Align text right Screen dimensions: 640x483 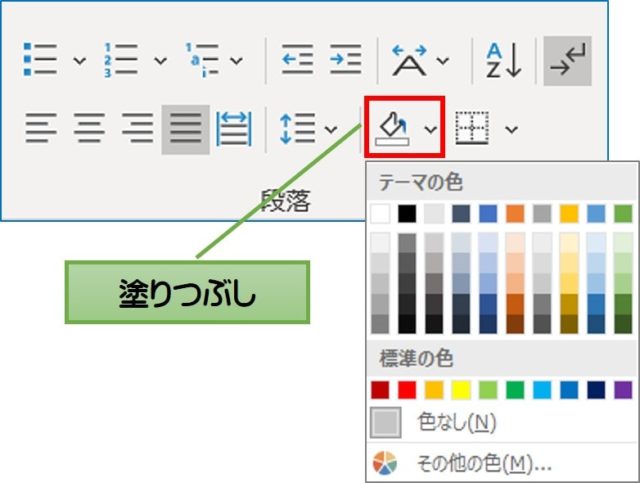138,128
